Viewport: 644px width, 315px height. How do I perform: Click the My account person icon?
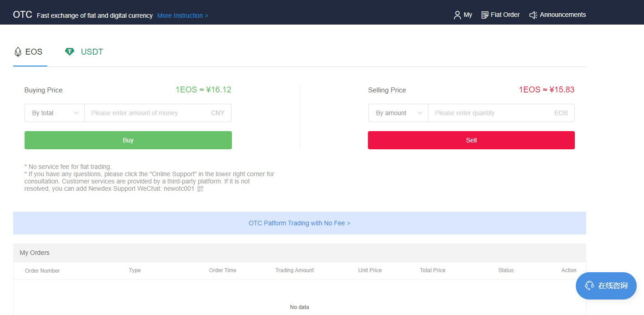click(457, 15)
